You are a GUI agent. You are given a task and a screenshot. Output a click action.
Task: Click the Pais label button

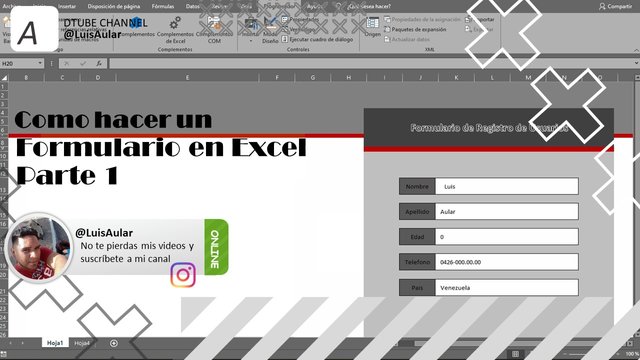pyautogui.click(x=417, y=287)
